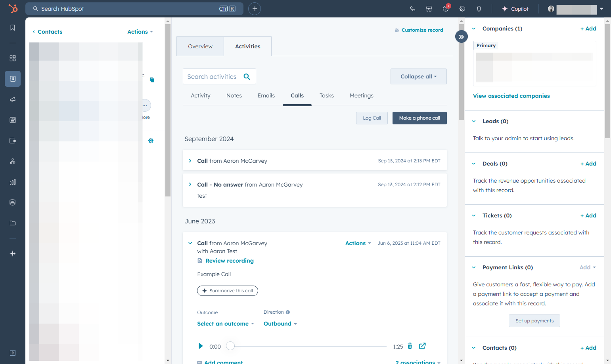
Task: Open the Marketing megaphone icon in sidebar
Action: [x=13, y=99]
